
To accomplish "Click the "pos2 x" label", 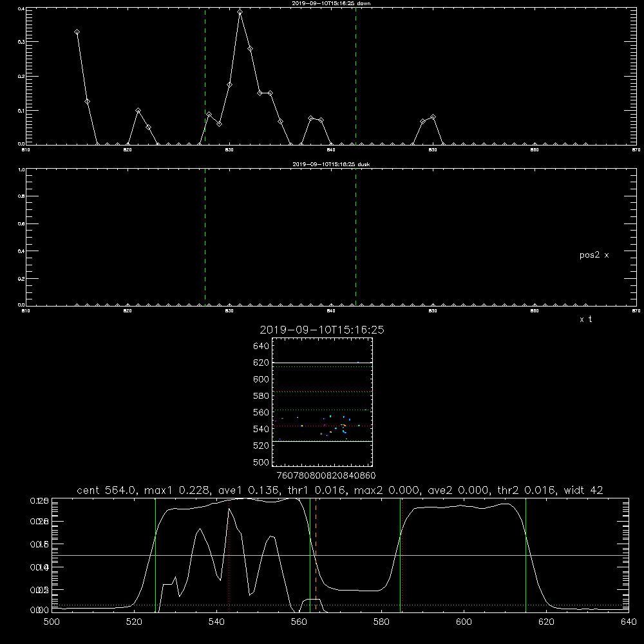I will pyautogui.click(x=594, y=255).
